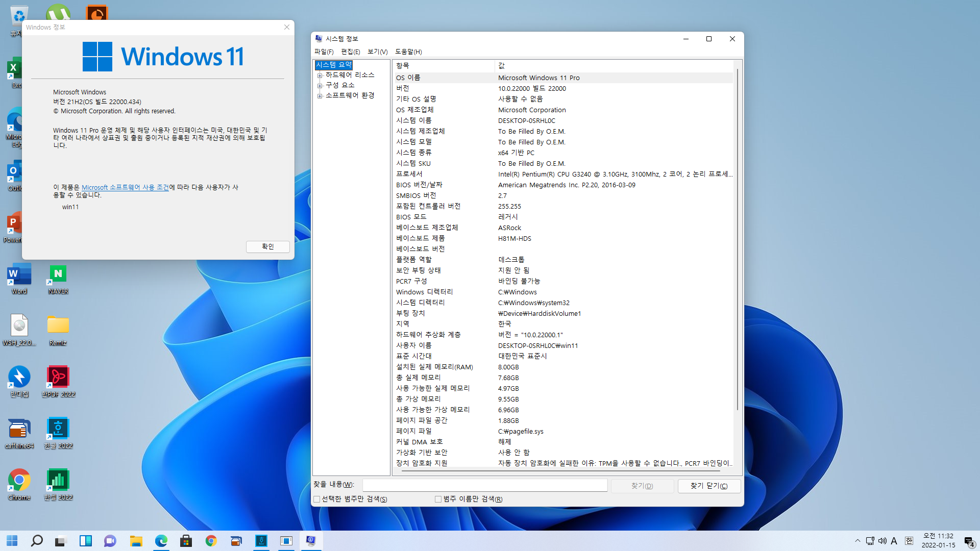The height and width of the screenshot is (551, 980).
Task: Select the BIOS 모드 row
Action: click(x=563, y=217)
